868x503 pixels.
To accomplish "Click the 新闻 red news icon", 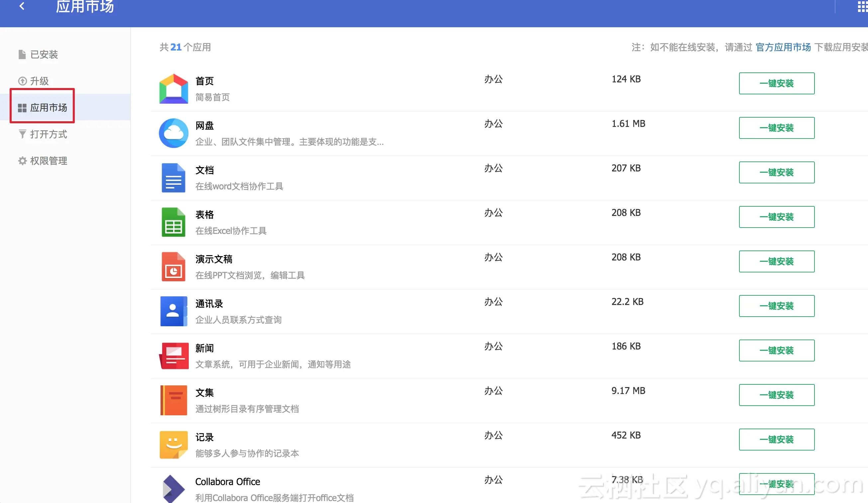I will coord(173,355).
